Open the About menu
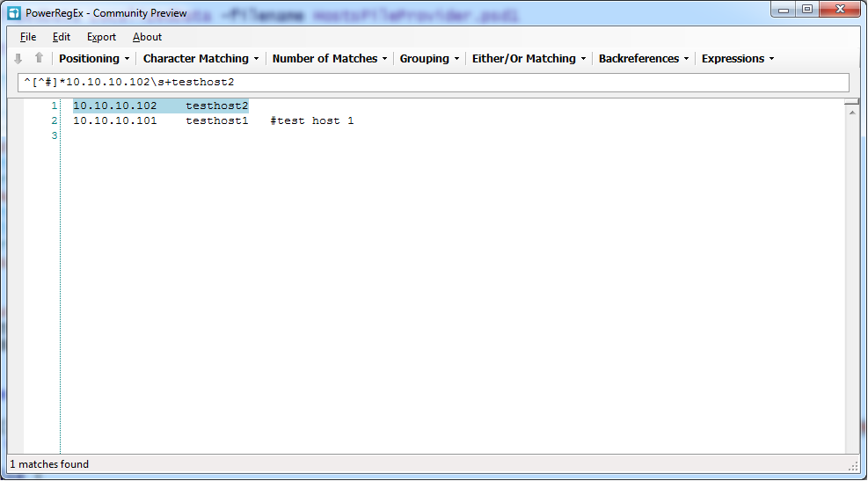Viewport: 868px width, 481px height. (147, 37)
